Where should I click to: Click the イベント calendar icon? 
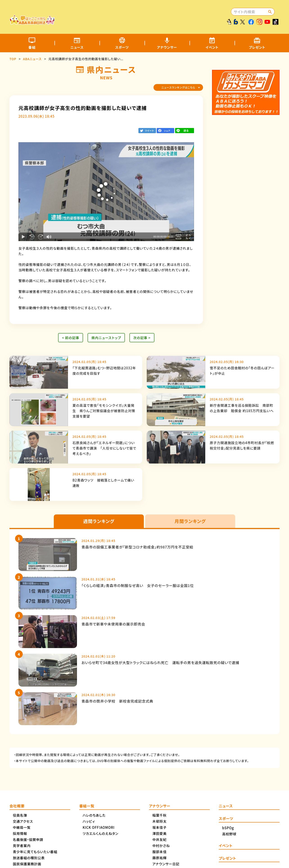212,40
